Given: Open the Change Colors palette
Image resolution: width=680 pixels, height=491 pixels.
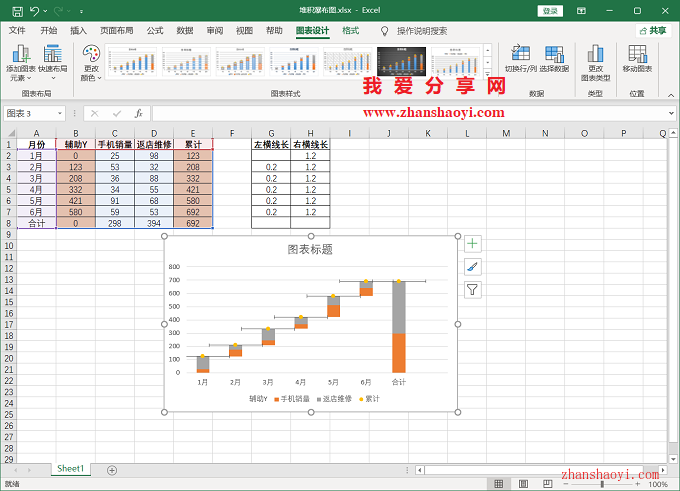Looking at the screenshot, I should (91, 63).
